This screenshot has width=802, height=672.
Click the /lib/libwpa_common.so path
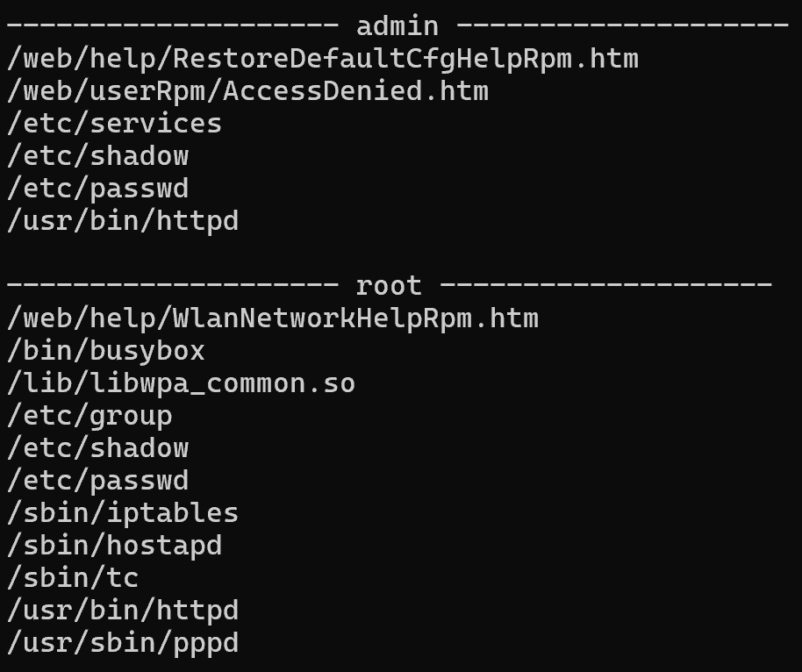tap(181, 382)
